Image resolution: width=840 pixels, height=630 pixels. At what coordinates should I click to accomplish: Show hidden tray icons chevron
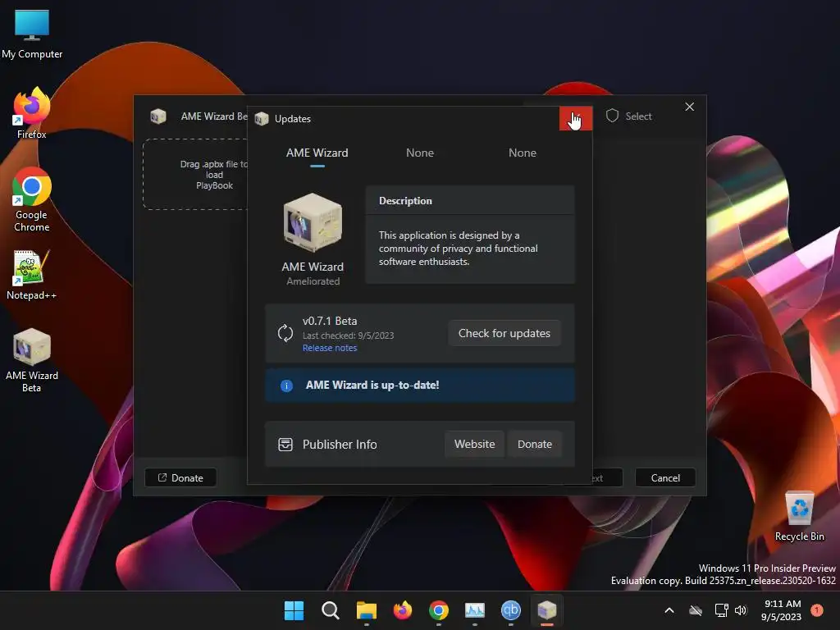pyautogui.click(x=669, y=610)
